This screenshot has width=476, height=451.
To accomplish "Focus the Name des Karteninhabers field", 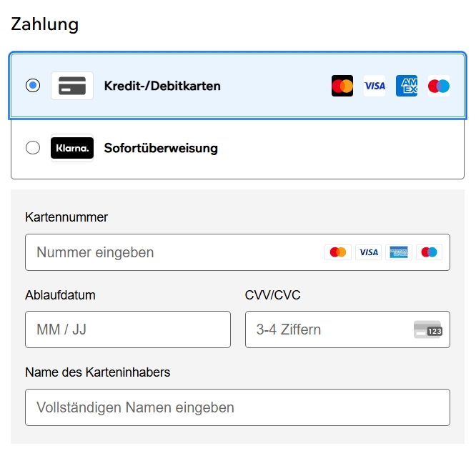I will coord(237,407).
